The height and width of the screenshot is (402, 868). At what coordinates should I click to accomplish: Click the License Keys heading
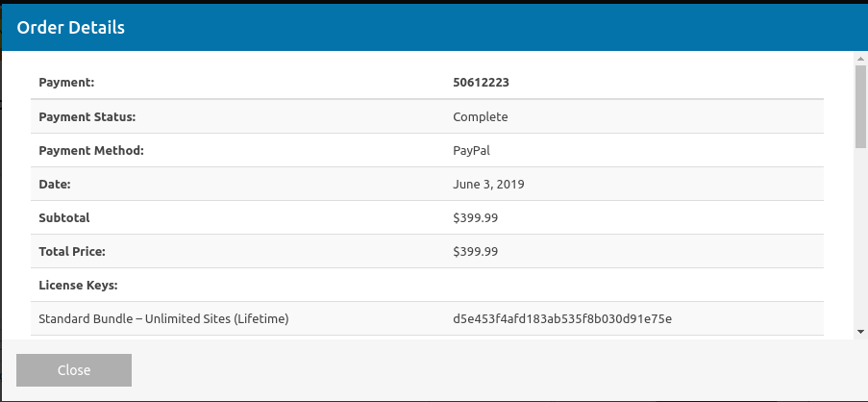78,286
